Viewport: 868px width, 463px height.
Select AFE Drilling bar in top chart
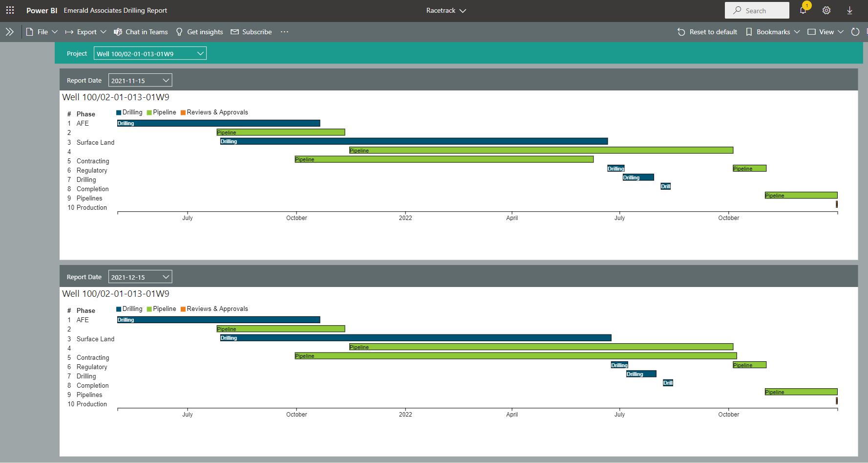tap(218, 123)
